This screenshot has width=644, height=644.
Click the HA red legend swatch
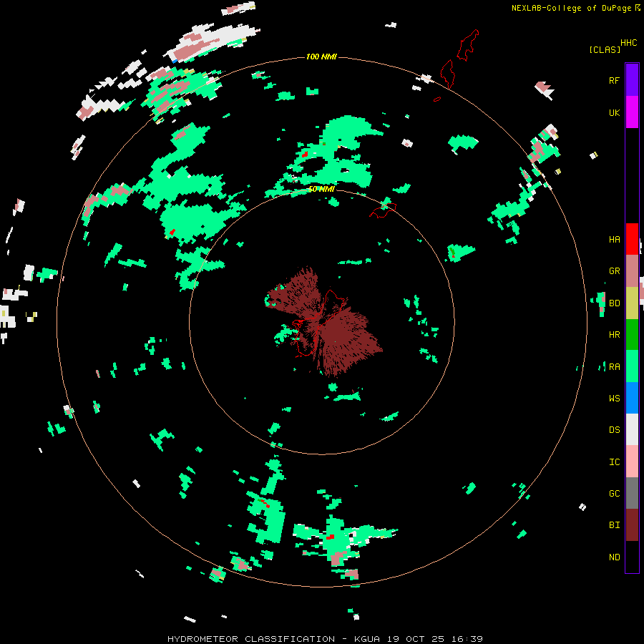632,239
